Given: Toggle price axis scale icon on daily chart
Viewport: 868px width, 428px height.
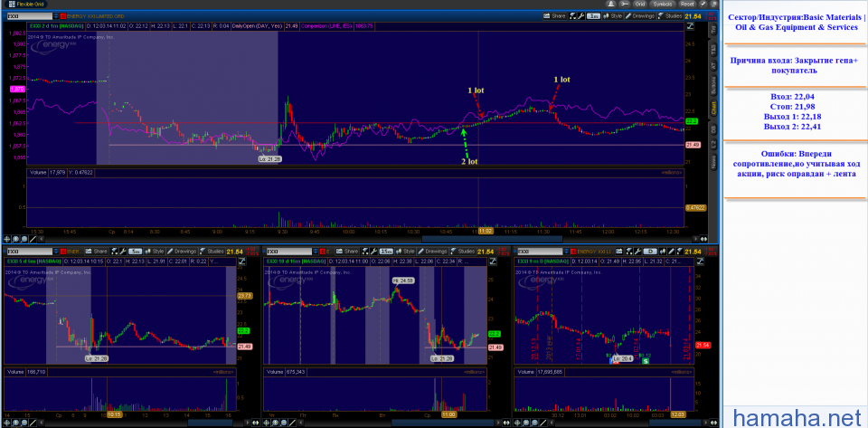Looking at the screenshot, I should click(x=700, y=261).
